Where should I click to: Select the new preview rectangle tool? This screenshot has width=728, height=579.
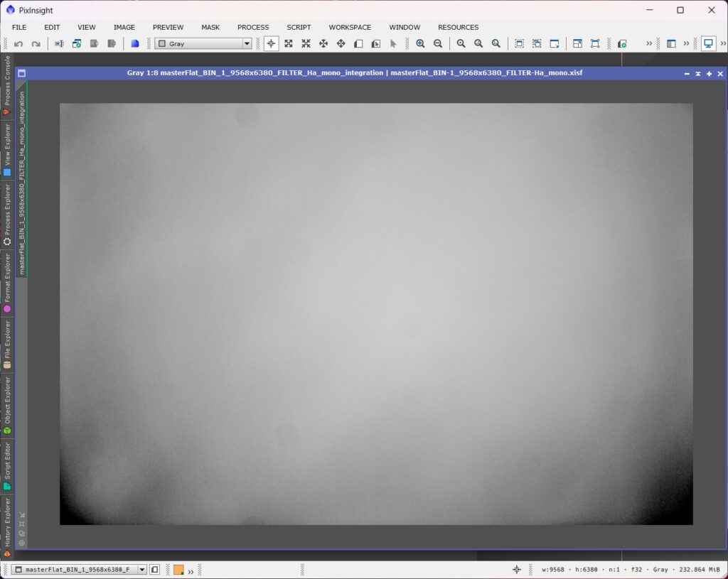358,43
